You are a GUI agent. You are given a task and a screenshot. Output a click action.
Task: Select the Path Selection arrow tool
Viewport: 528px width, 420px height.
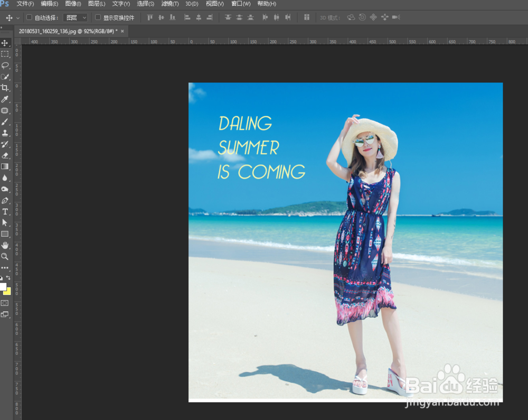pyautogui.click(x=5, y=222)
